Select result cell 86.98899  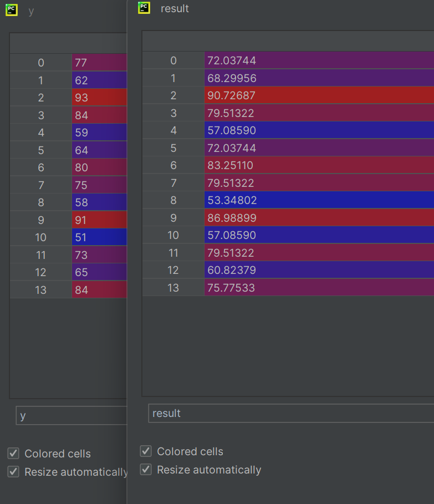pyautogui.click(x=319, y=217)
